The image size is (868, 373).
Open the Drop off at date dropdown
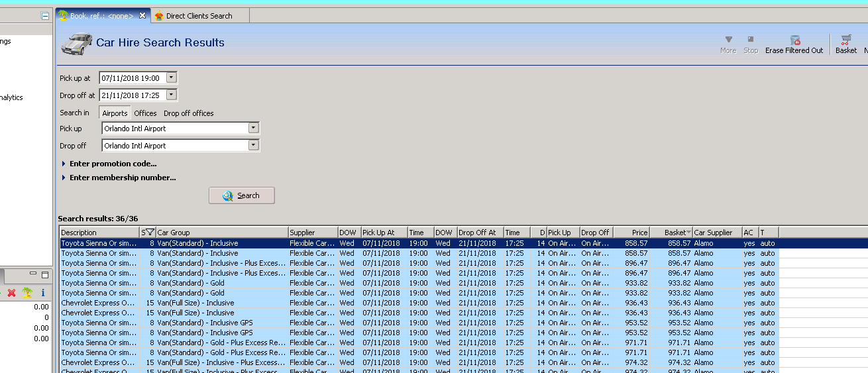coord(172,95)
